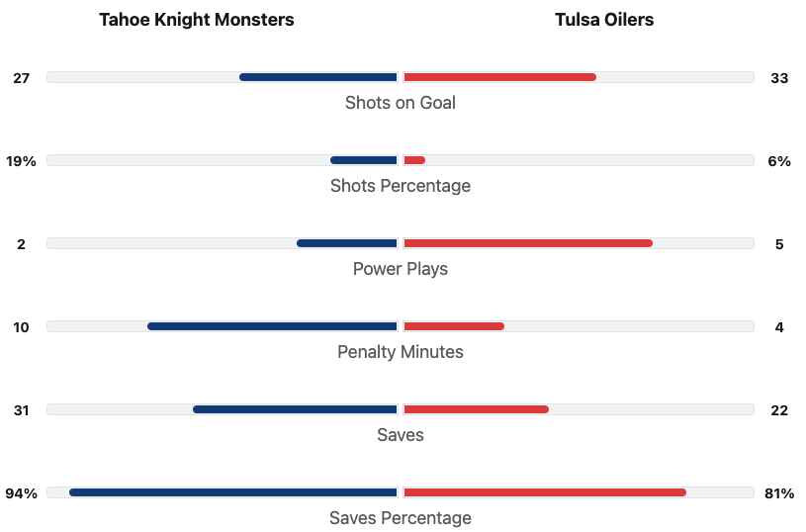Click the Shots on Goal label
This screenshot has width=806, height=532.
[x=401, y=103]
